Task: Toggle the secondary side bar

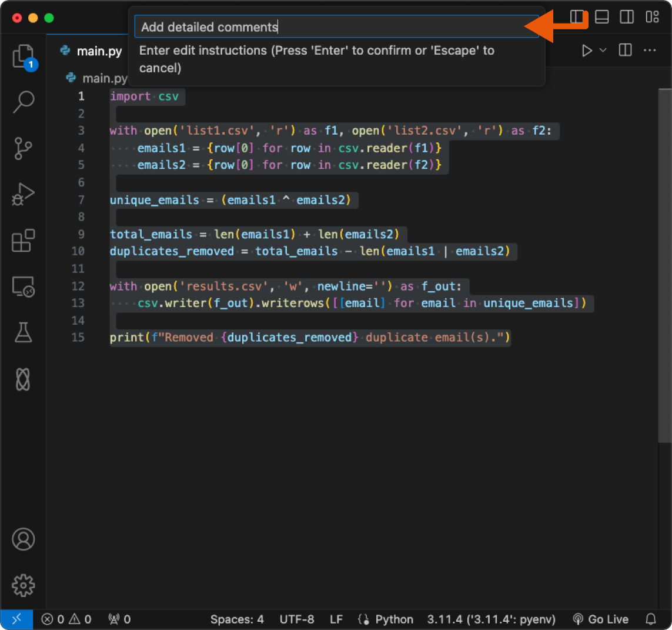Action: 627,17
